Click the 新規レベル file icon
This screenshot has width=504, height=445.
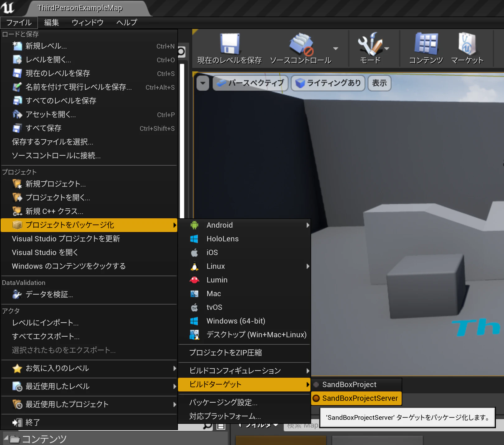coord(17,46)
